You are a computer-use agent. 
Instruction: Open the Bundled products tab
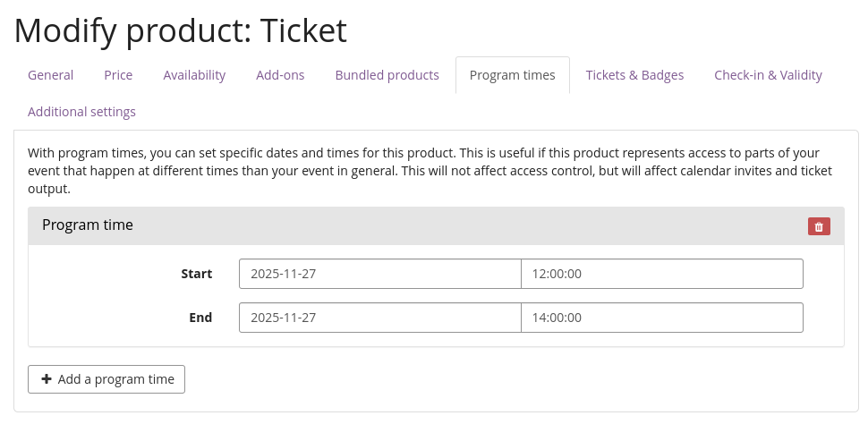tap(387, 75)
